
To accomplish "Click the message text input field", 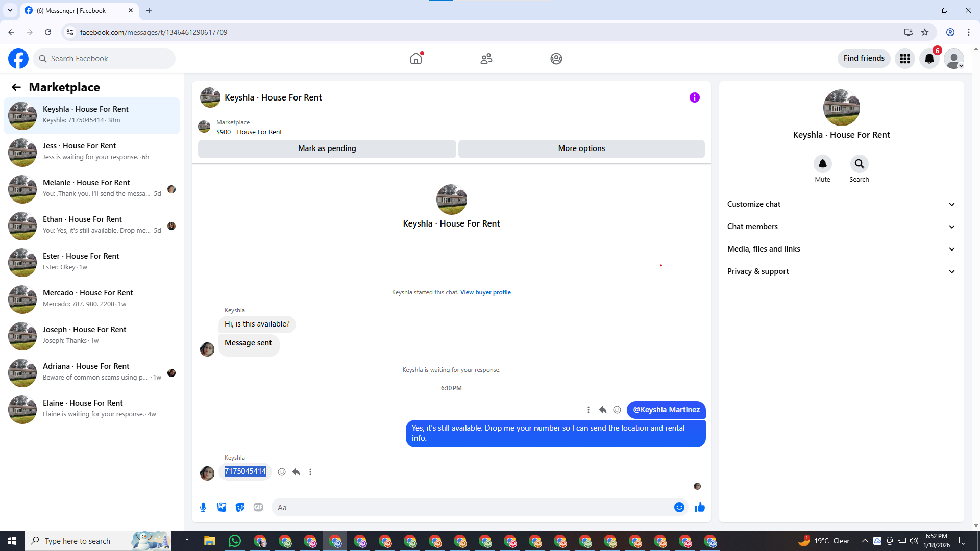I will pos(470,507).
